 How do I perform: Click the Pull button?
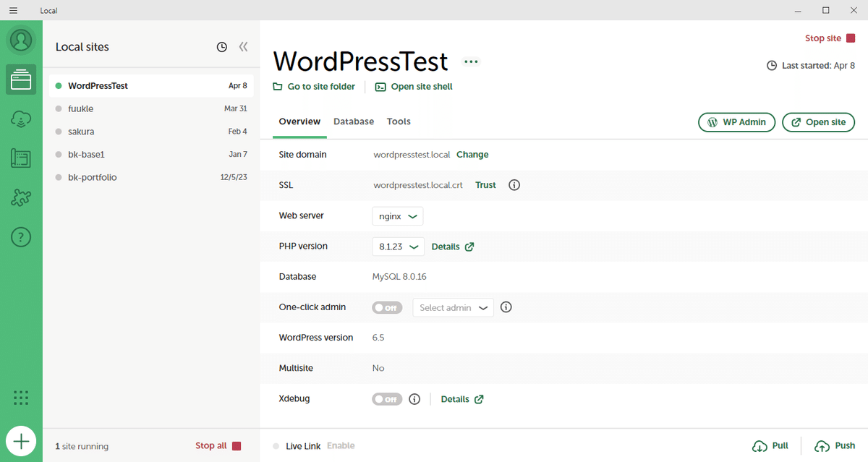[x=770, y=446]
